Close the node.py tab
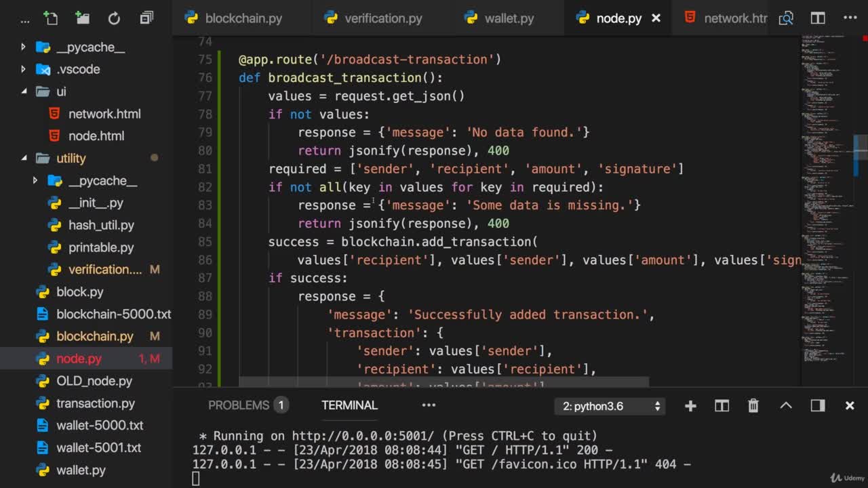The width and height of the screenshot is (868, 488). [656, 18]
